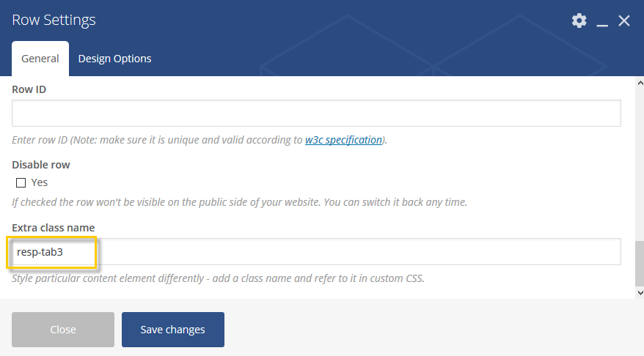The height and width of the screenshot is (356, 644).
Task: Click the scrollbar track above the thumb
Action: [x=640, y=164]
